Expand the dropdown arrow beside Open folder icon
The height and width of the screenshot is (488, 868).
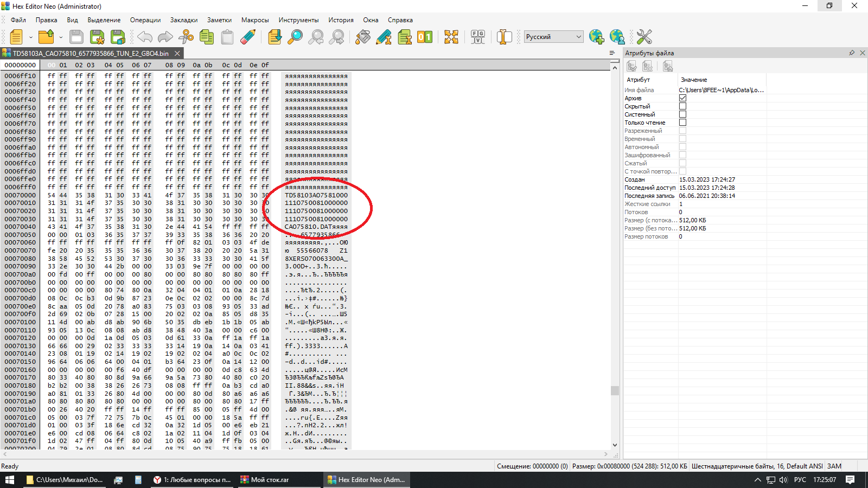61,37
